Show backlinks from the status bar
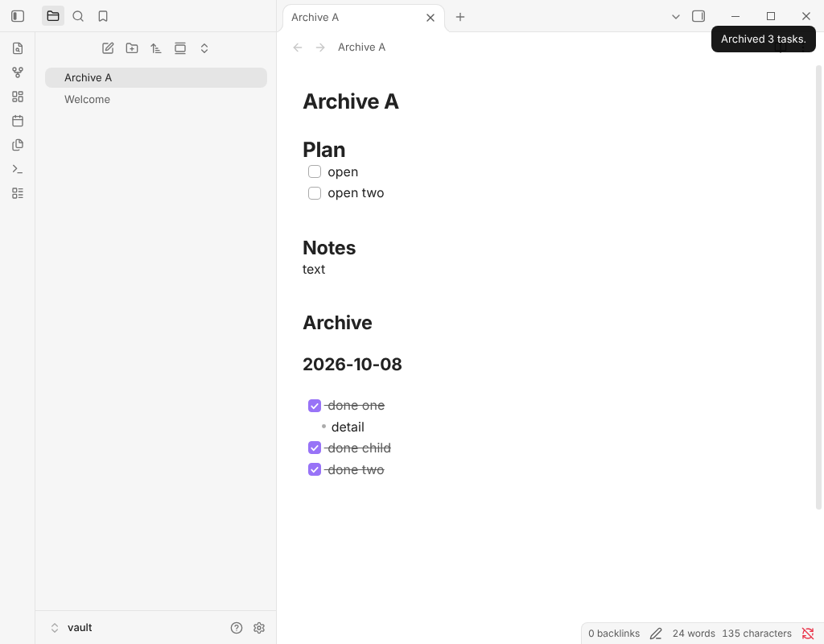Screen dimensions: 824x644 click(x=614, y=634)
